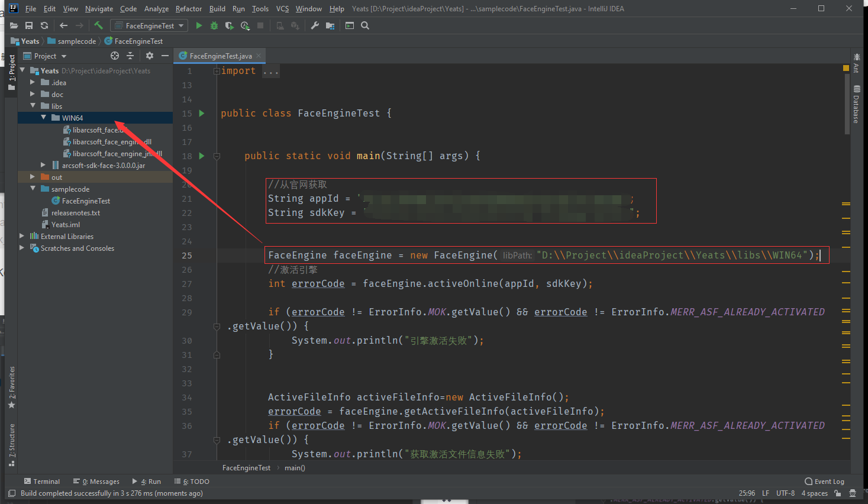The image size is (868, 504).
Task: Start debugging with the green bug icon
Action: tap(214, 25)
